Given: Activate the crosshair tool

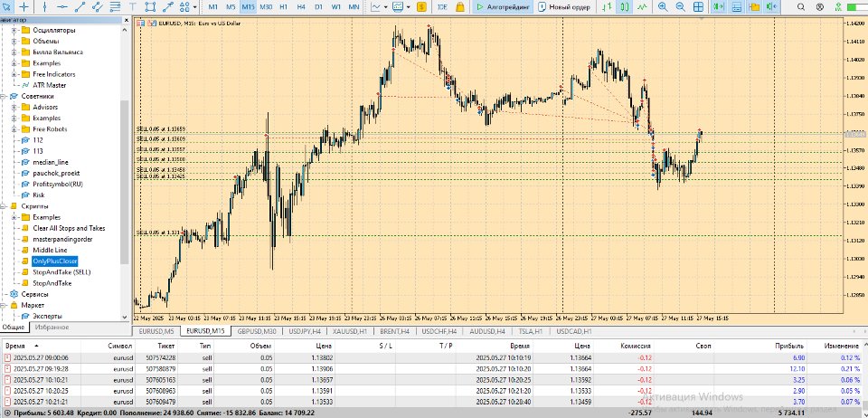Looking at the screenshot, I should click(x=24, y=6).
